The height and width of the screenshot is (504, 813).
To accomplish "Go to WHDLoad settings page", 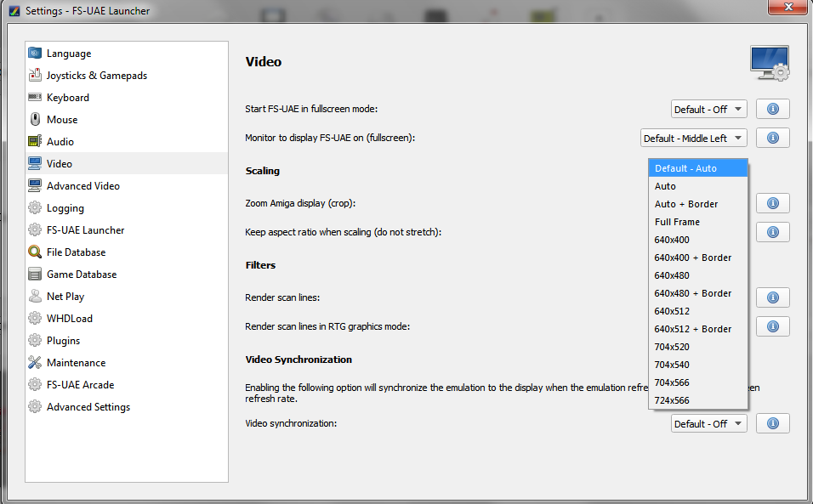I will click(70, 319).
